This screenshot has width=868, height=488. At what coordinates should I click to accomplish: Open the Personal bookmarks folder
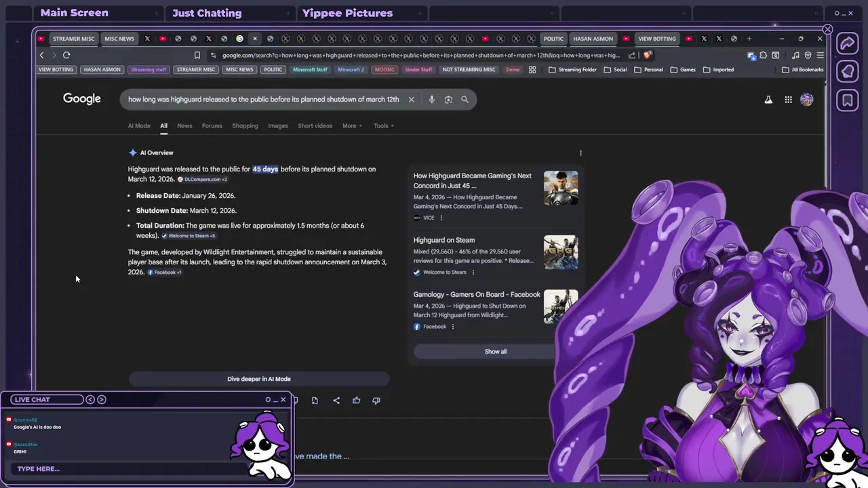(648, 70)
